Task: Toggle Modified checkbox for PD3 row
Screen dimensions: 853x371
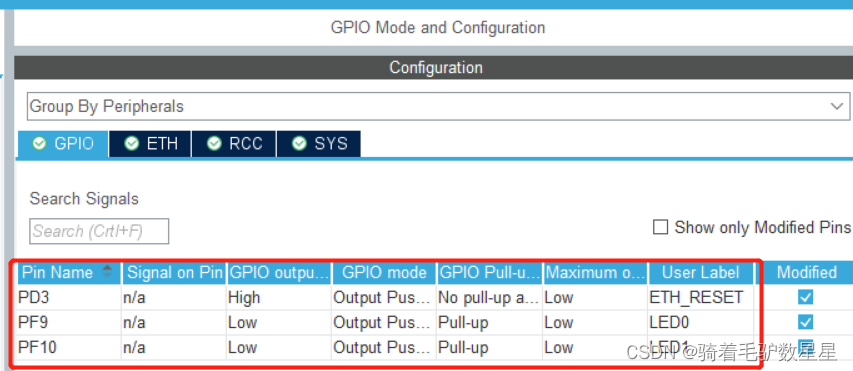Action: [805, 298]
